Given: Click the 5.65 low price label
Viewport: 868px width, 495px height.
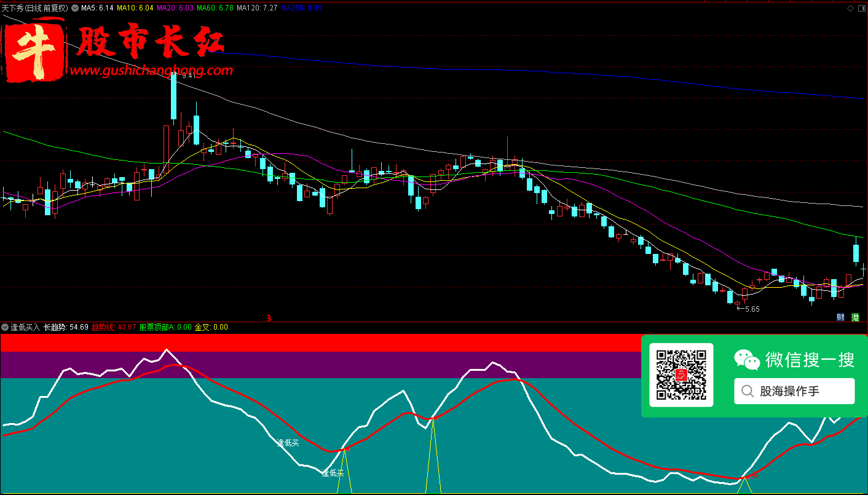Looking at the screenshot, I should 752,309.
